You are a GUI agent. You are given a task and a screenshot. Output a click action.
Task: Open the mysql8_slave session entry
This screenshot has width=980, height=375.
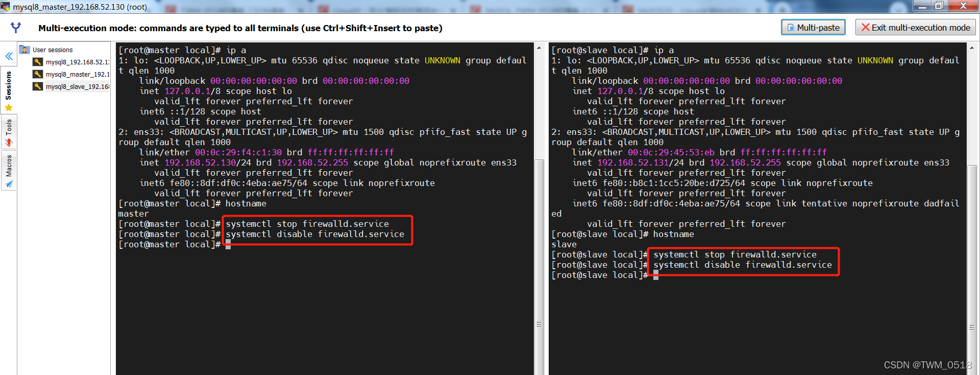point(77,86)
